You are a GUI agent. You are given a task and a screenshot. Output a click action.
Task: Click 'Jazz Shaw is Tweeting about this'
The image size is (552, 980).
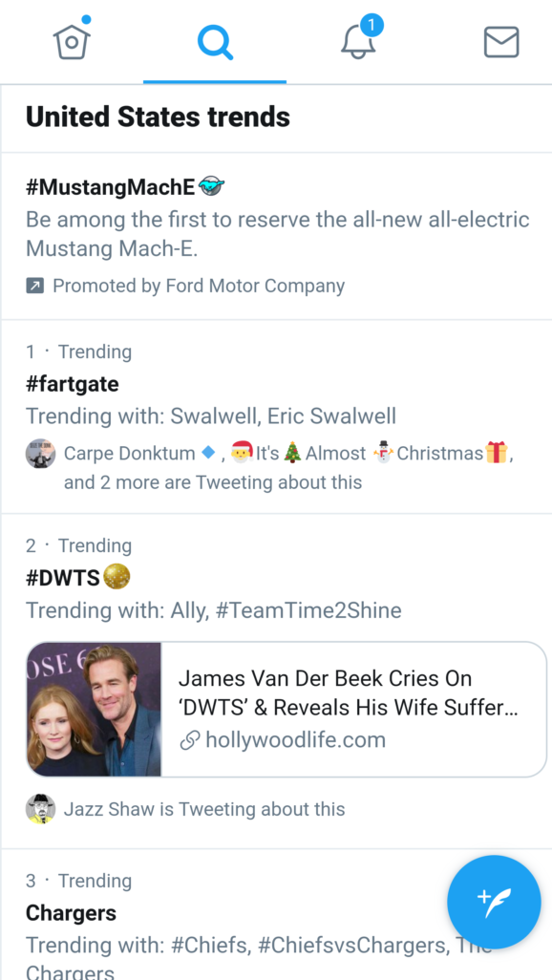(204, 809)
